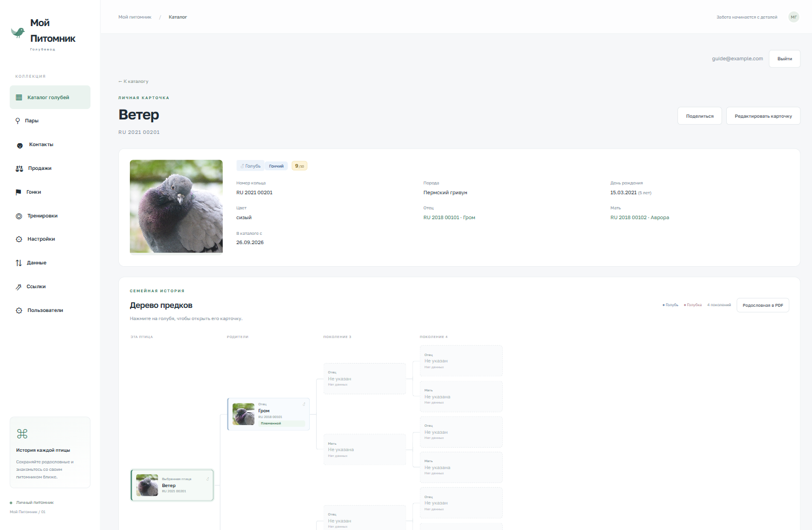Screen dimensions: 812x530
Task: Open Продажи via its sidebar icon
Action: [x=19, y=169]
